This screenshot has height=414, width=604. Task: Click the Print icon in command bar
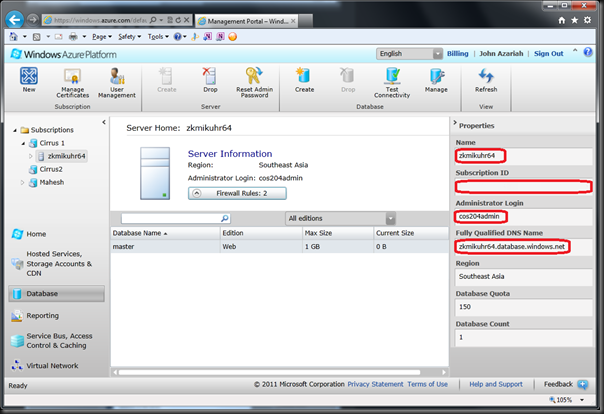click(73, 37)
